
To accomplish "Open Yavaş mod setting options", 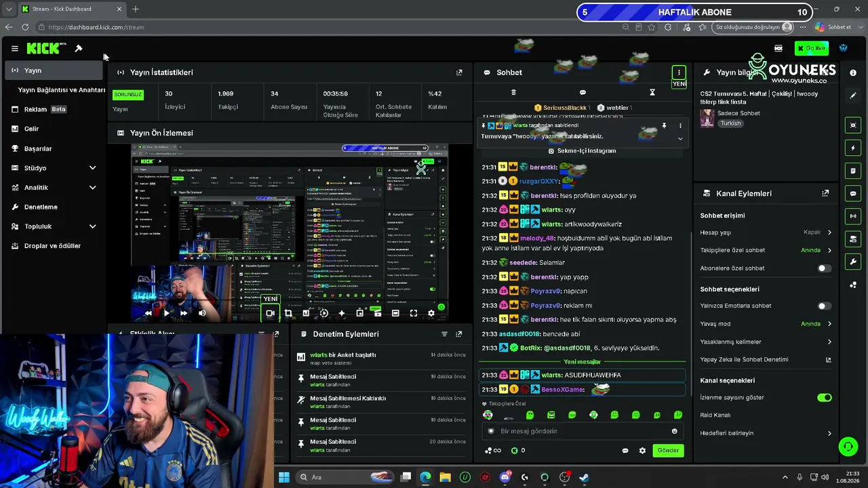I will click(x=766, y=324).
